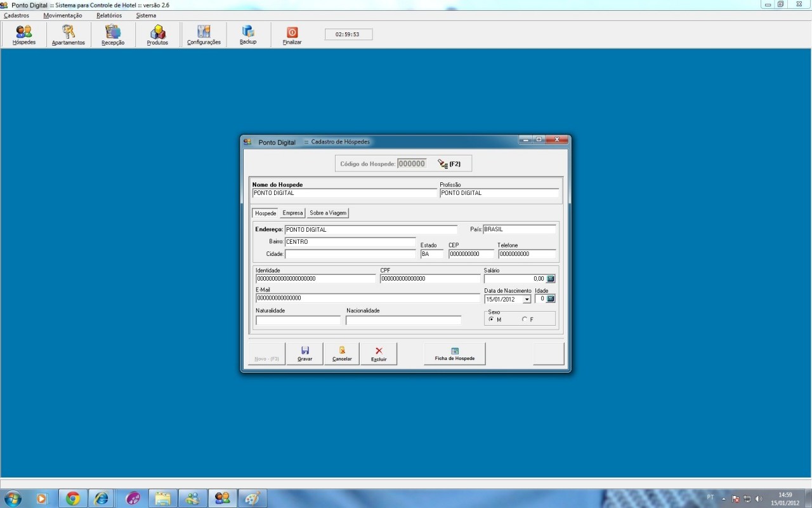Open the calculator next to Salário
This screenshot has width=812, height=508.
(x=551, y=278)
